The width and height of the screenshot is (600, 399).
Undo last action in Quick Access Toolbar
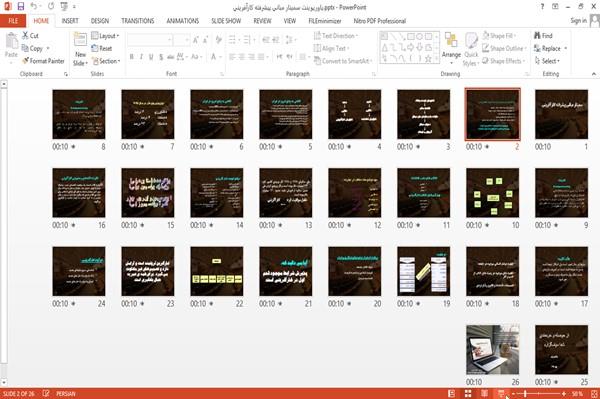[34, 7]
